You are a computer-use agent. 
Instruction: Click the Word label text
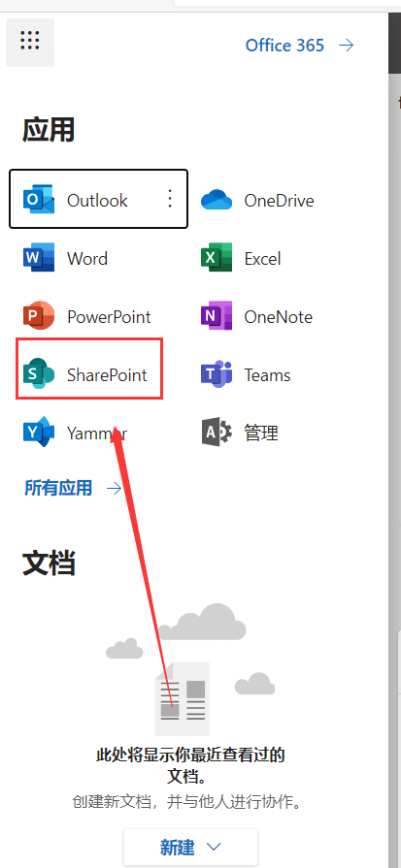click(x=87, y=258)
